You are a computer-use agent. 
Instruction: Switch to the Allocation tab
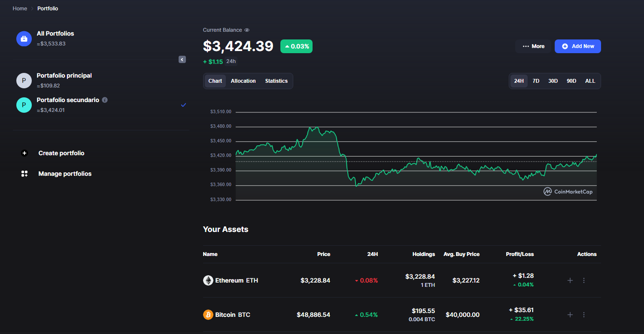pyautogui.click(x=243, y=81)
